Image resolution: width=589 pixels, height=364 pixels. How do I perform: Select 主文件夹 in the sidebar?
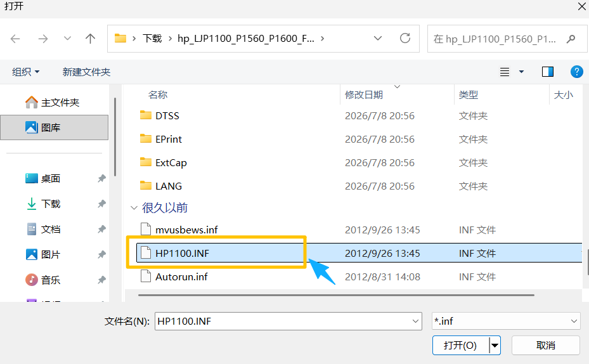pyautogui.click(x=55, y=103)
